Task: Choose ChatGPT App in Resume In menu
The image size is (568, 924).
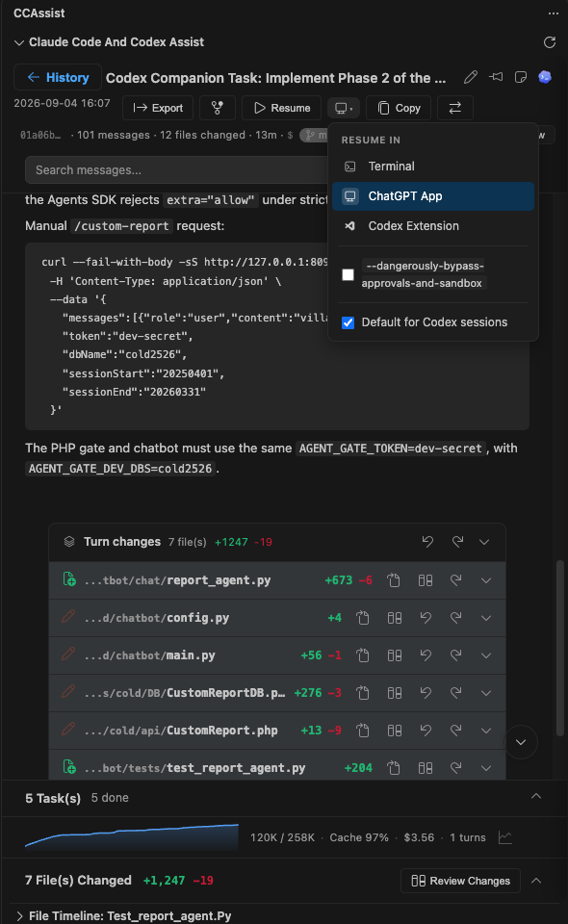Action: click(433, 196)
